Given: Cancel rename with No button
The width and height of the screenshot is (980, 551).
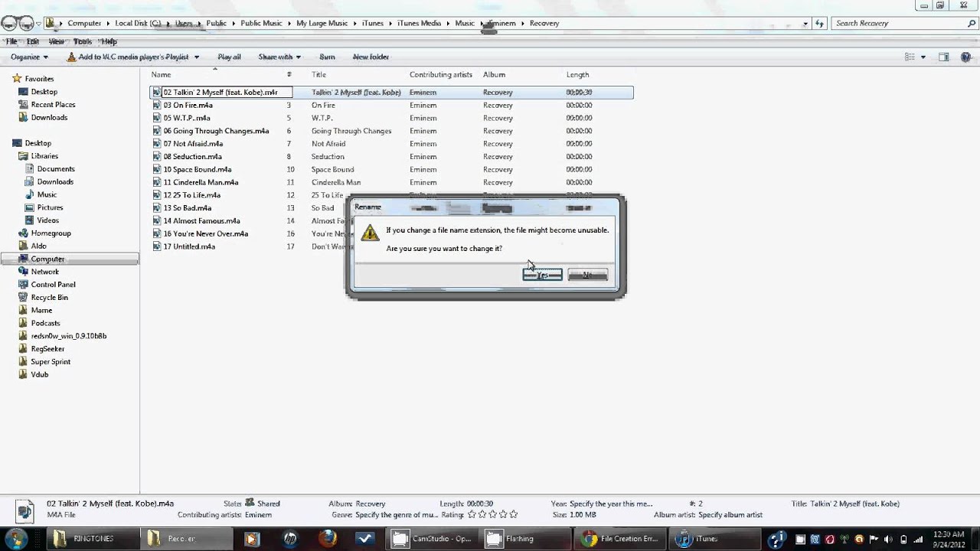Looking at the screenshot, I should point(587,275).
